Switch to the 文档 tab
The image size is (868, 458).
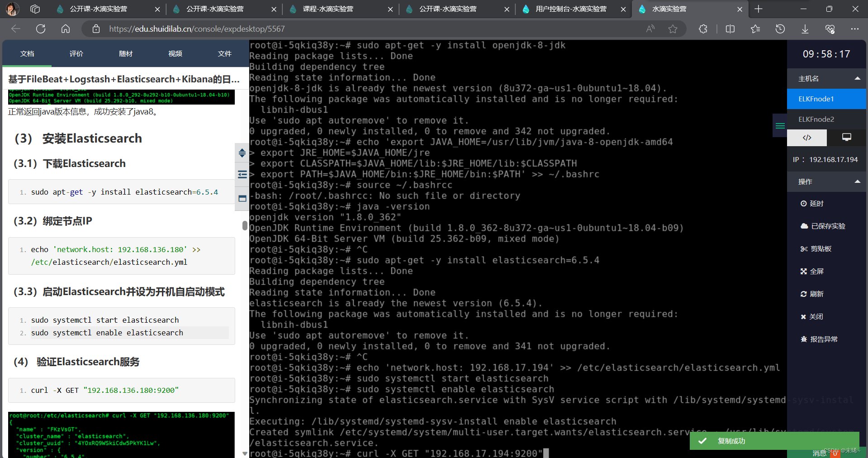(27, 53)
